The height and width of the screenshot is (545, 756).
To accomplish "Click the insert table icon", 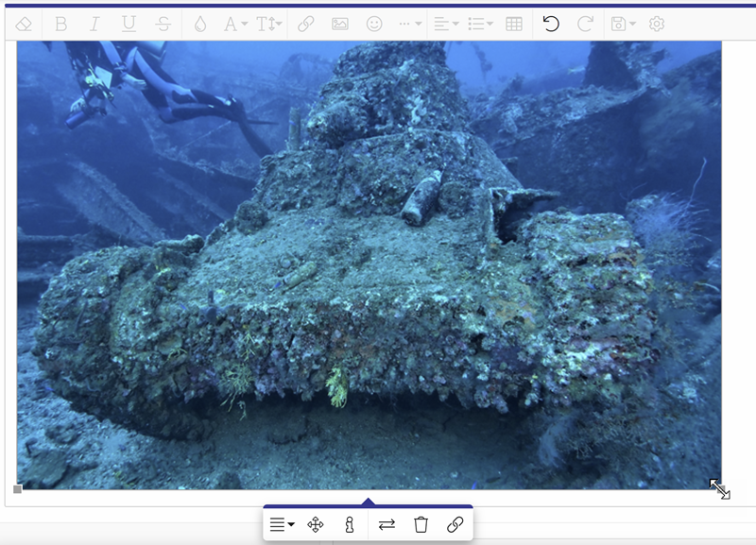I will (514, 25).
